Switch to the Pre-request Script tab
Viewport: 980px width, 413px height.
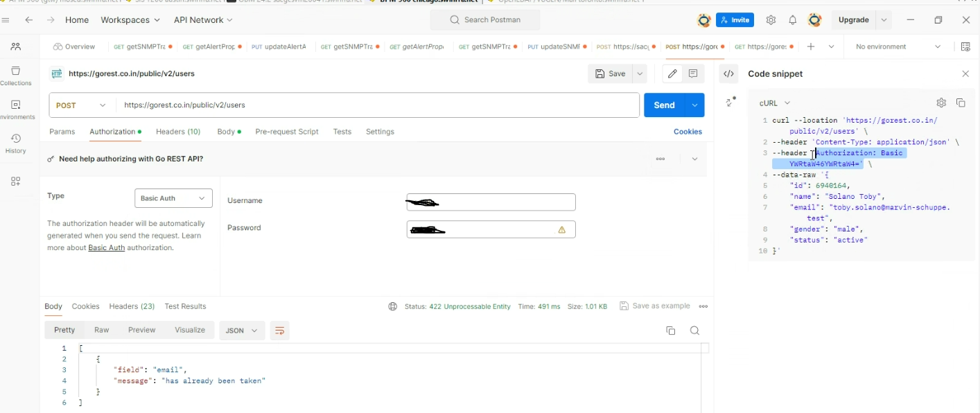[287, 132]
